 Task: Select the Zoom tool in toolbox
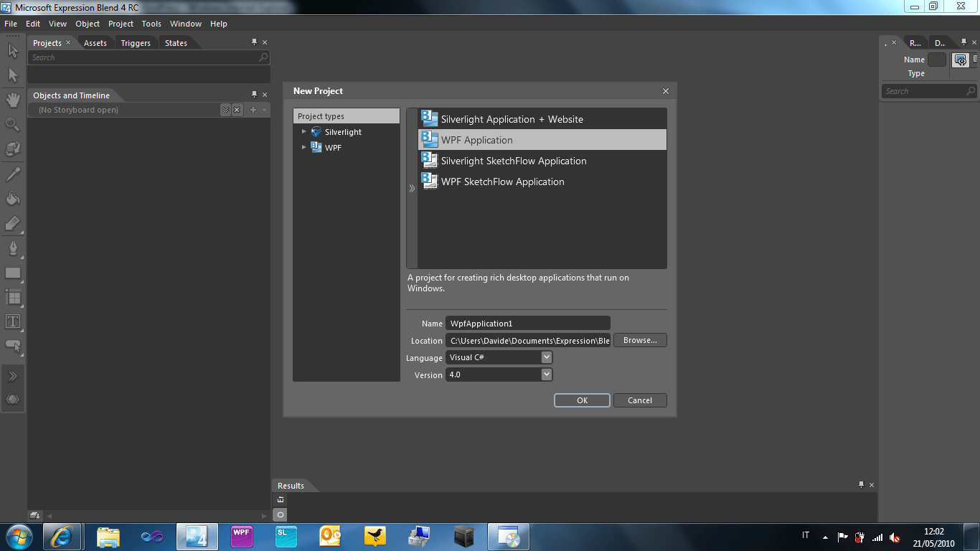12,124
